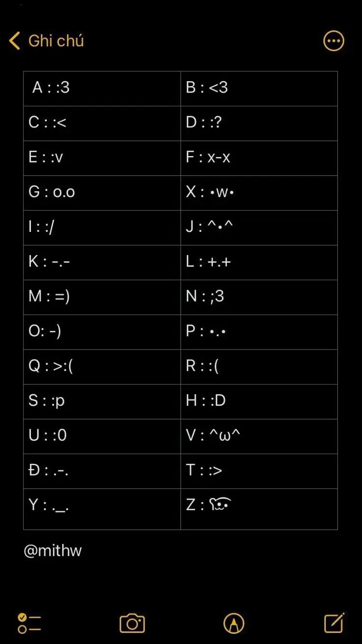The width and height of the screenshot is (362, 644).
Task: Select cell 'J : ^•^'
Action: click(x=259, y=228)
